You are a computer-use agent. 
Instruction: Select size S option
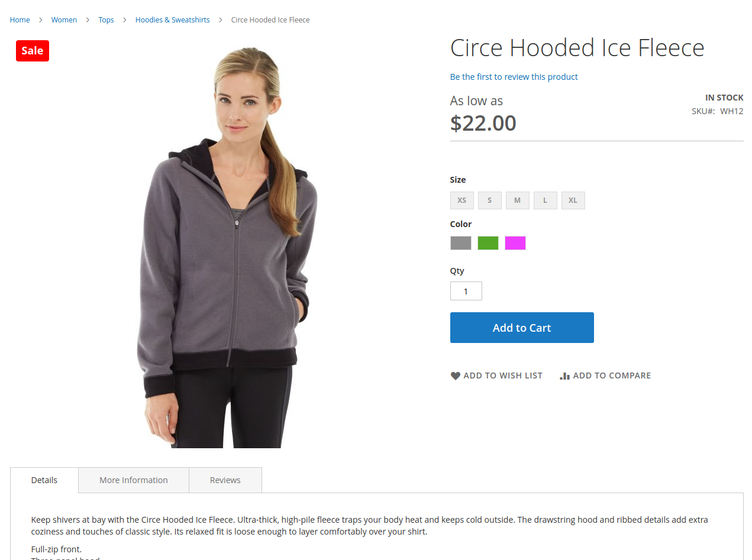[x=490, y=200]
